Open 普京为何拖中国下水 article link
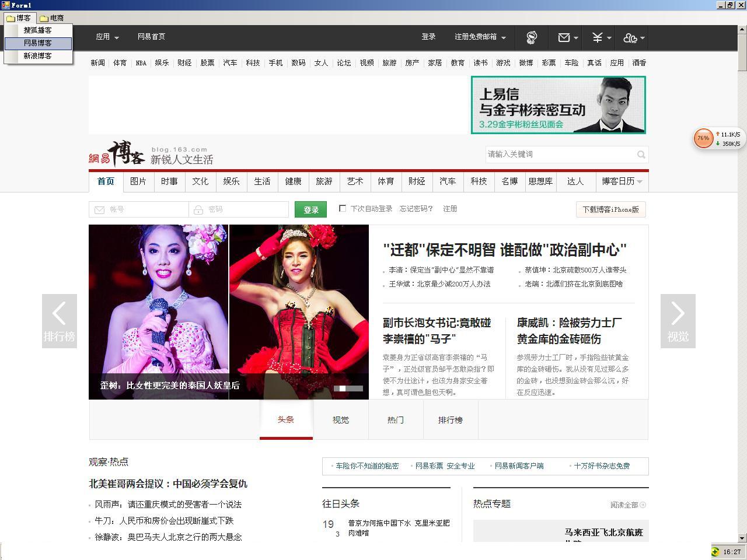Image resolution: width=747 pixels, height=560 pixels. pyautogui.click(x=399, y=528)
